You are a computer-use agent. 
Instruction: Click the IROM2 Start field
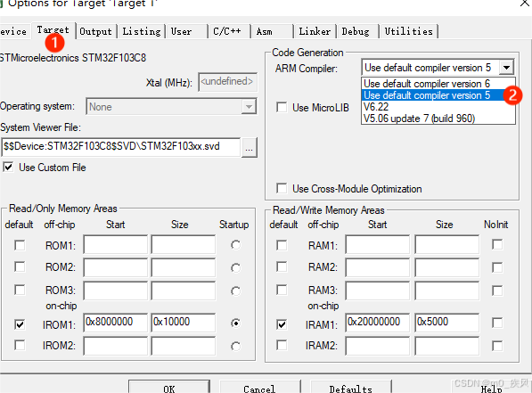(116, 346)
